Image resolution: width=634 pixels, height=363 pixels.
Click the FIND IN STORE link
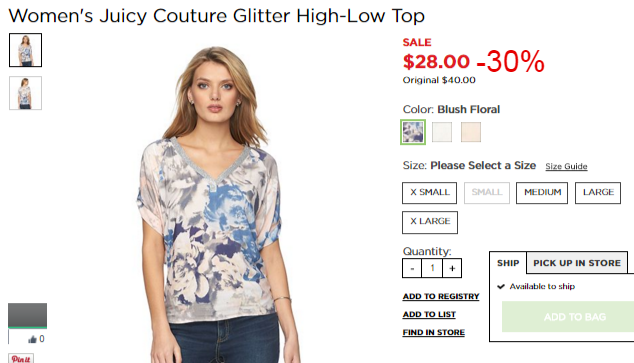tap(433, 332)
